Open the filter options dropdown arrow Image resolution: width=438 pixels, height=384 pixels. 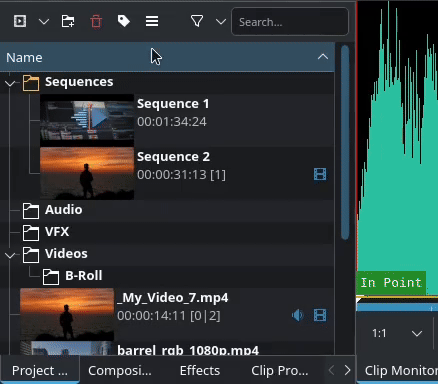pos(221,22)
